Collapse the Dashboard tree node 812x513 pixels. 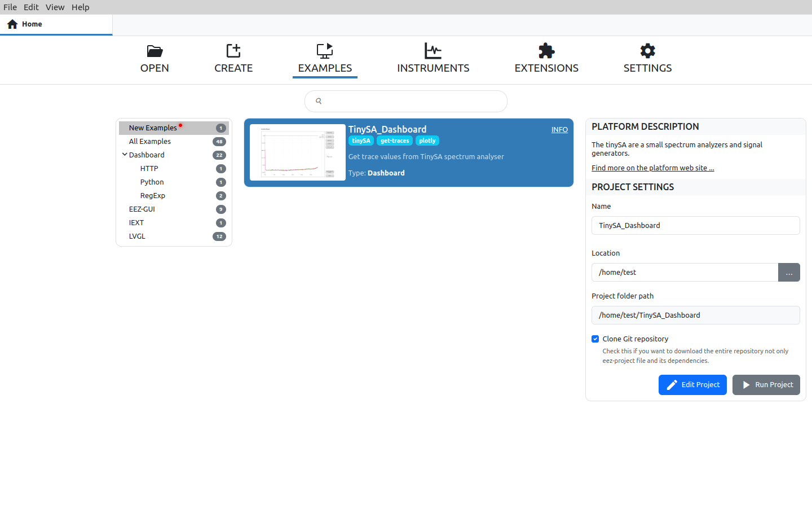click(x=125, y=155)
